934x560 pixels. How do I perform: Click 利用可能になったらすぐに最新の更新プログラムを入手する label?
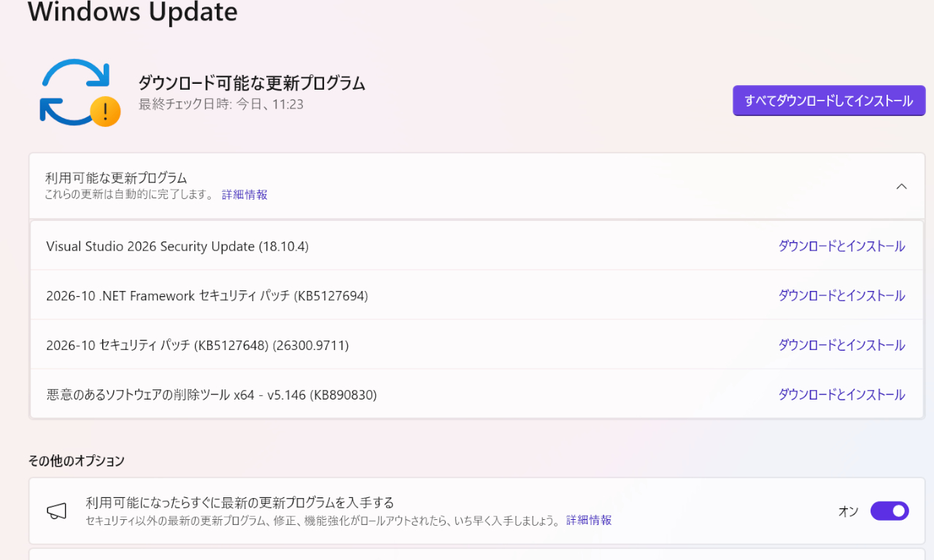pyautogui.click(x=240, y=502)
